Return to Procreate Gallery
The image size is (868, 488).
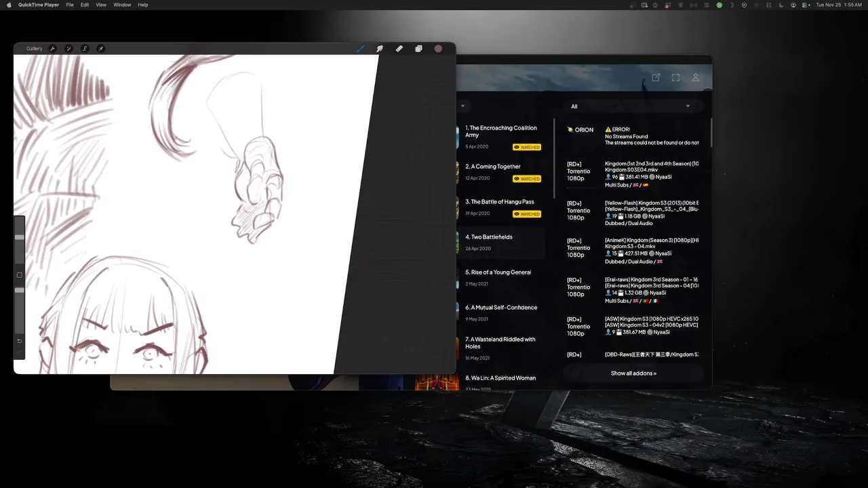point(35,49)
